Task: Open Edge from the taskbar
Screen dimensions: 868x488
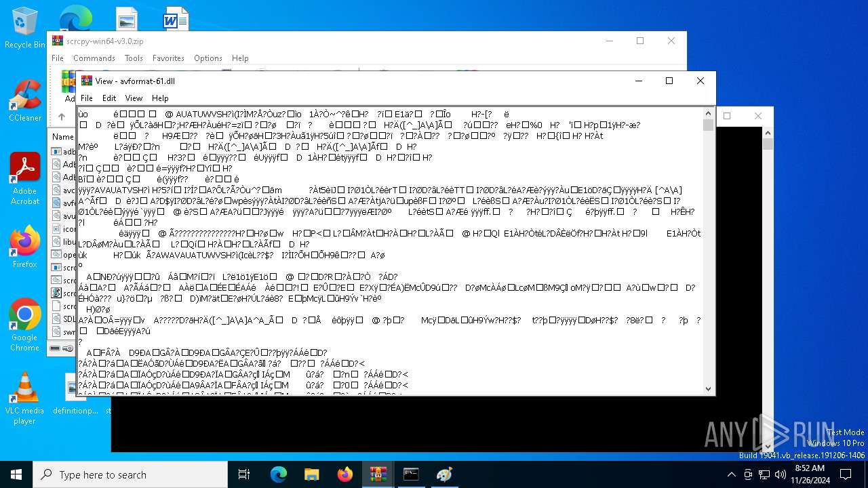Action: pyautogui.click(x=279, y=474)
